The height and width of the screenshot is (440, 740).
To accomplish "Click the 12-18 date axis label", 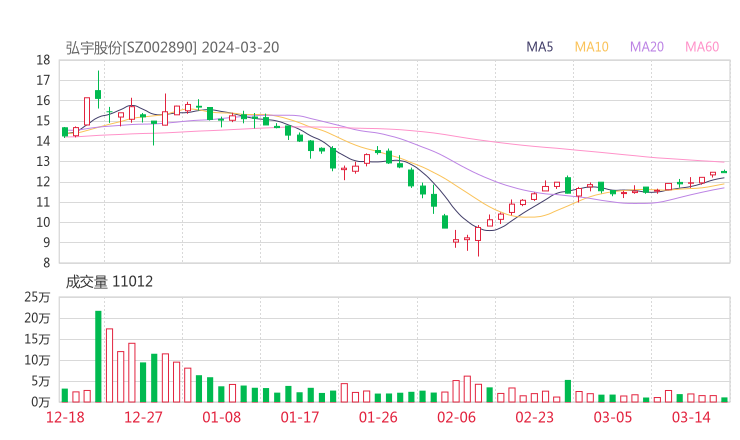I will click(65, 417).
